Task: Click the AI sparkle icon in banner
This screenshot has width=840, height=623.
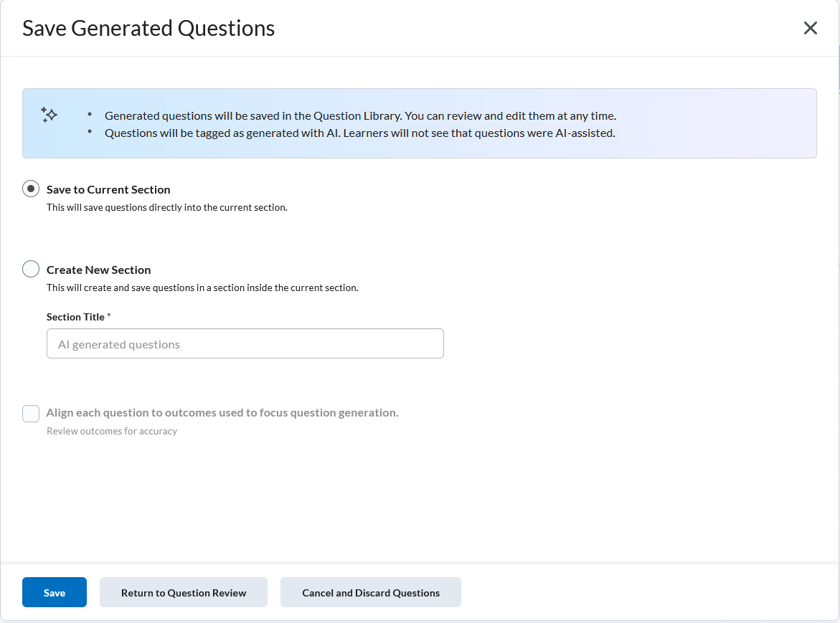Action: click(49, 115)
